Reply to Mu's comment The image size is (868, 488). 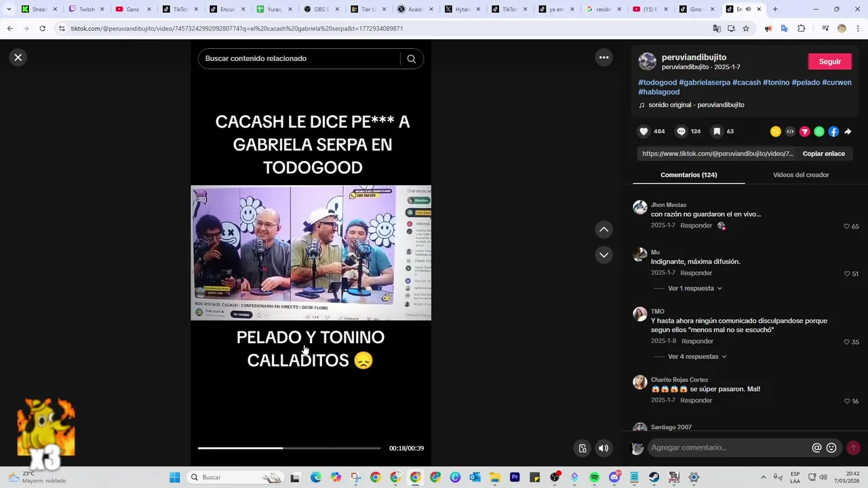(x=696, y=273)
